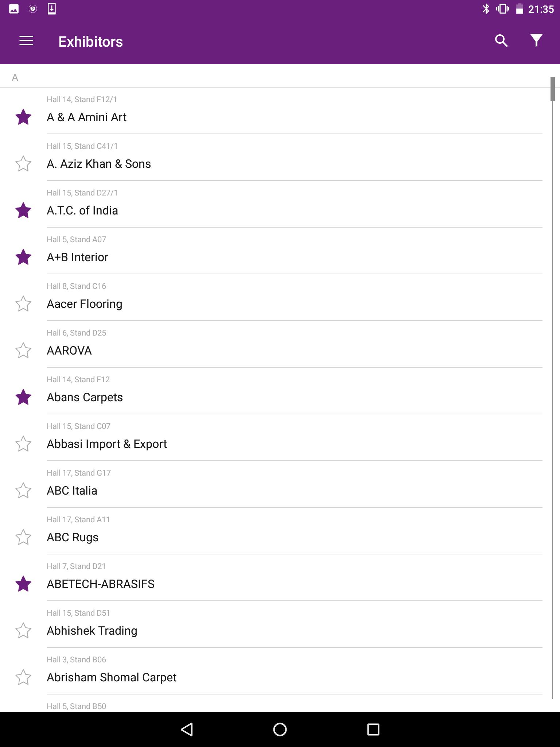Click the list scrollbar handle
Image resolution: width=560 pixels, height=747 pixels.
click(553, 89)
